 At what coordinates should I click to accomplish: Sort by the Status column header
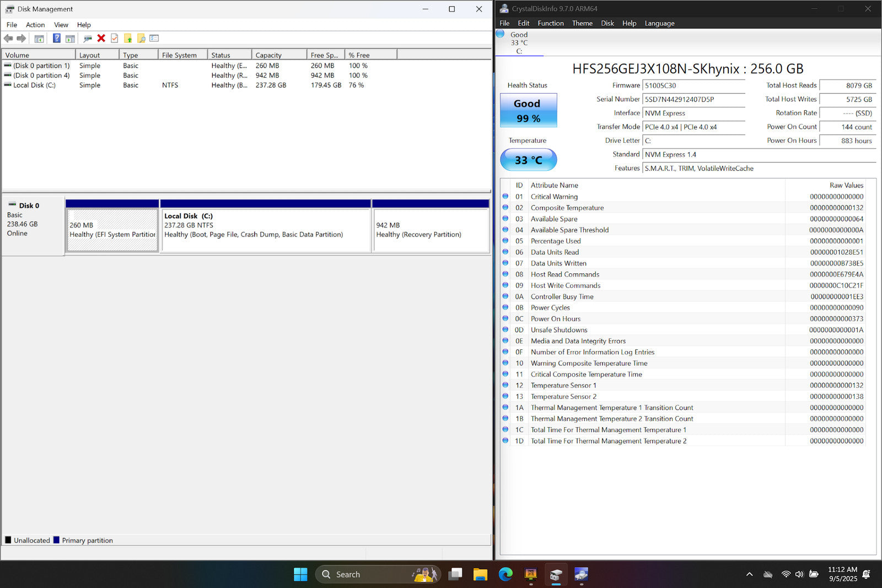(230, 55)
